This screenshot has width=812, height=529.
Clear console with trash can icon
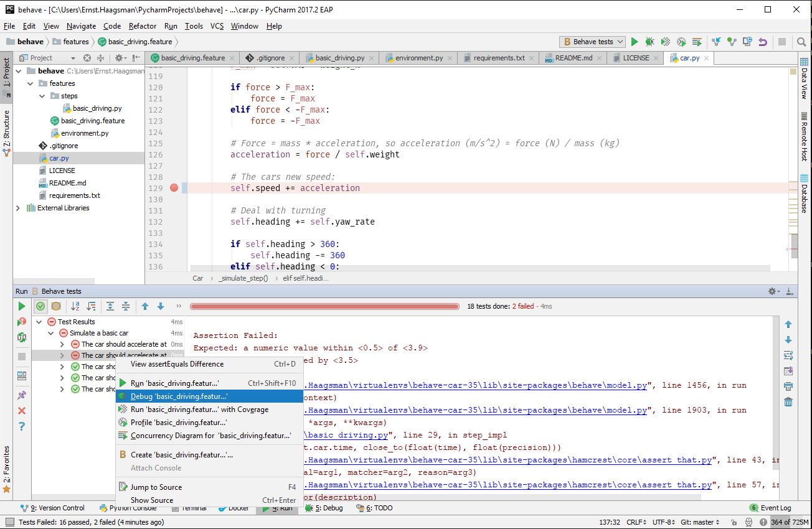coord(788,402)
